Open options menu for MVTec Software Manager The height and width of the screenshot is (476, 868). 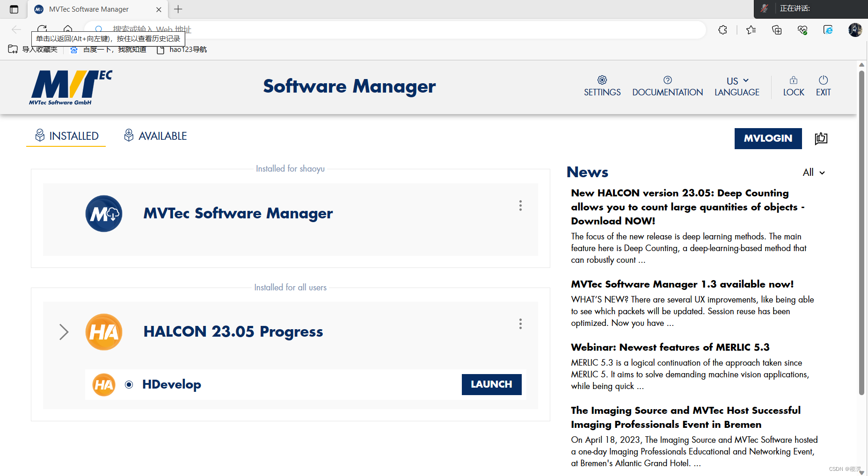[520, 206]
